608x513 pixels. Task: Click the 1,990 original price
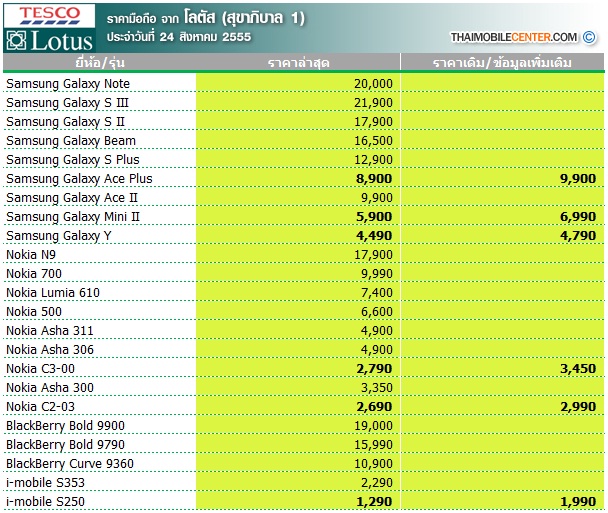578,502
